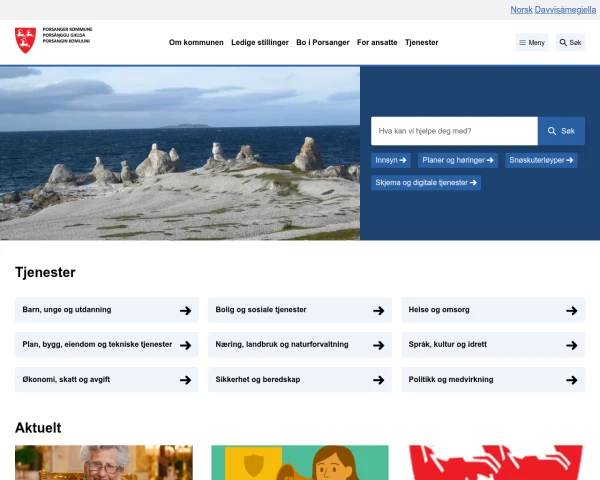Click arrow on Politikk og medvirkning
600x480 pixels.
tap(572, 380)
